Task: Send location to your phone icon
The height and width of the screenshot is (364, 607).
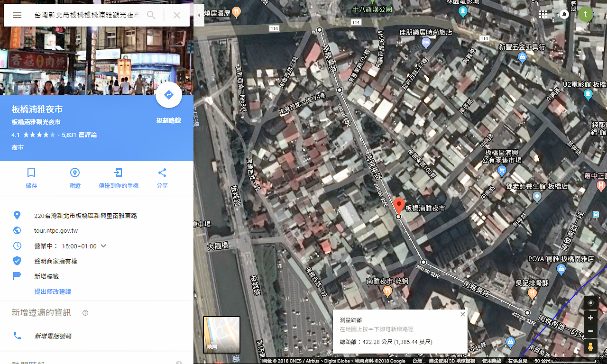Action: click(119, 173)
